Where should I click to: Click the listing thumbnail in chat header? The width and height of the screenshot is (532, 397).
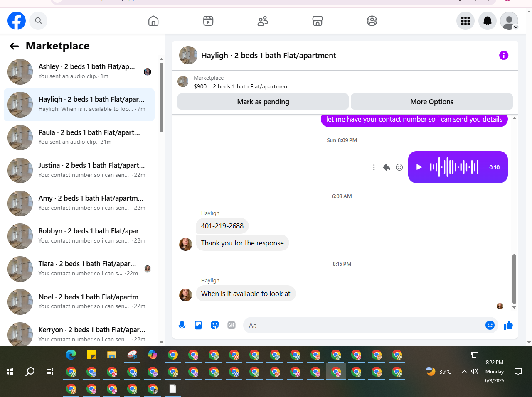188,55
